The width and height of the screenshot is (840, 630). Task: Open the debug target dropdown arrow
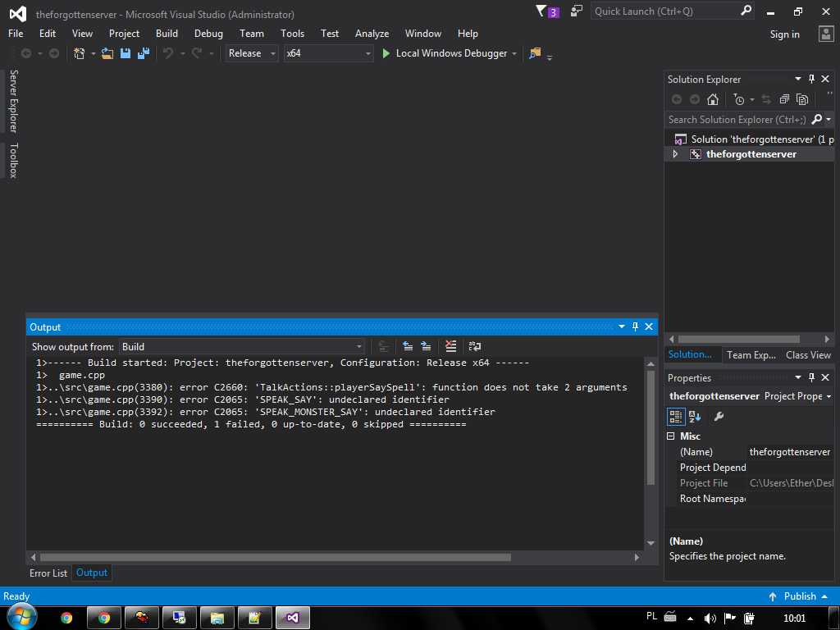click(x=514, y=53)
